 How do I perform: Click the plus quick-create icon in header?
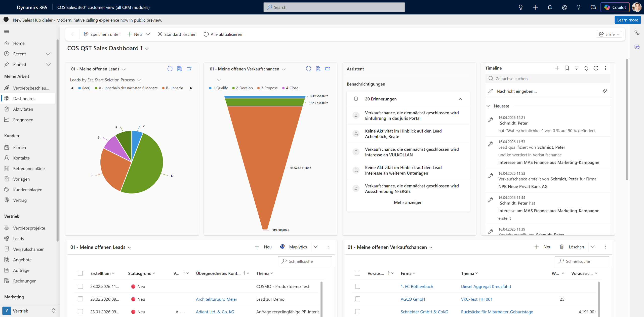(x=535, y=7)
